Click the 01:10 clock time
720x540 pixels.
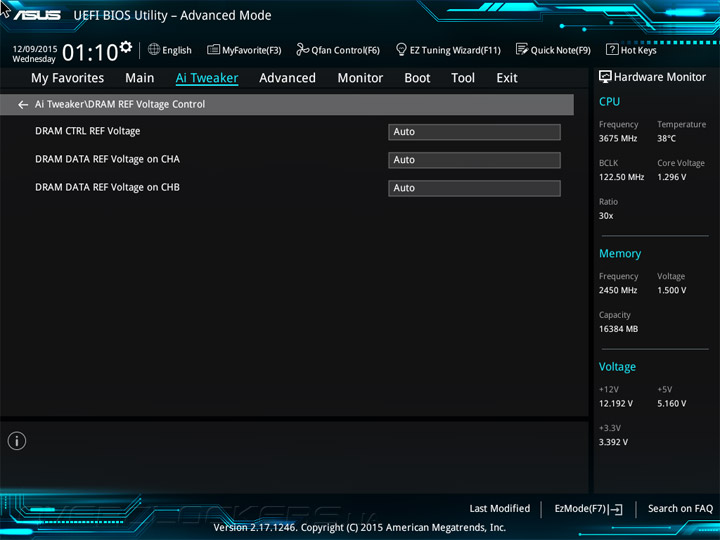[90, 52]
